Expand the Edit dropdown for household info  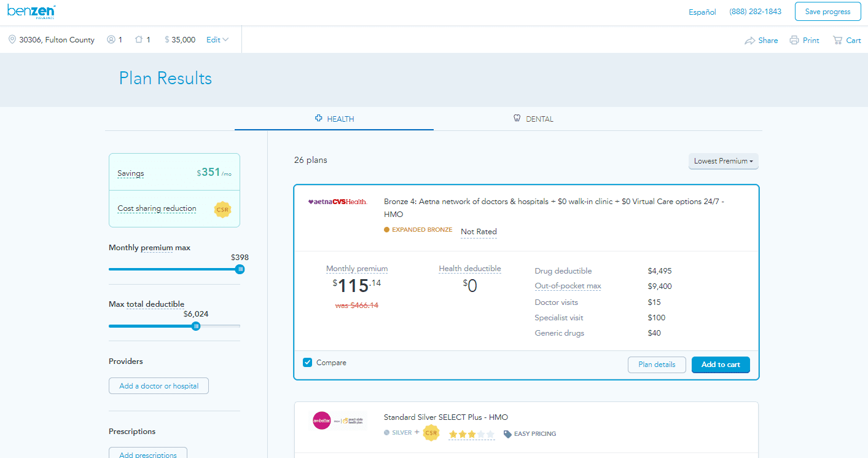[217, 40]
